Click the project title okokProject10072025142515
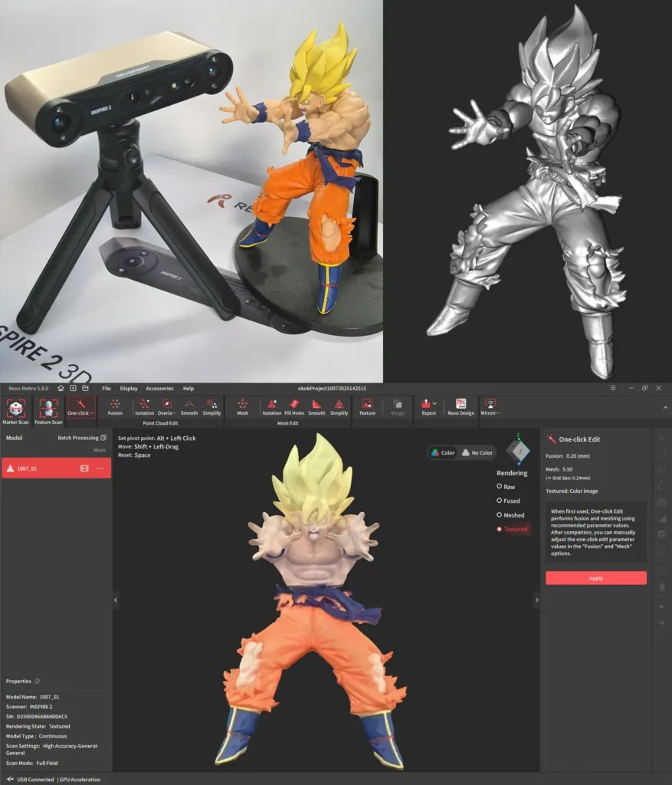672x785 pixels. coord(332,388)
